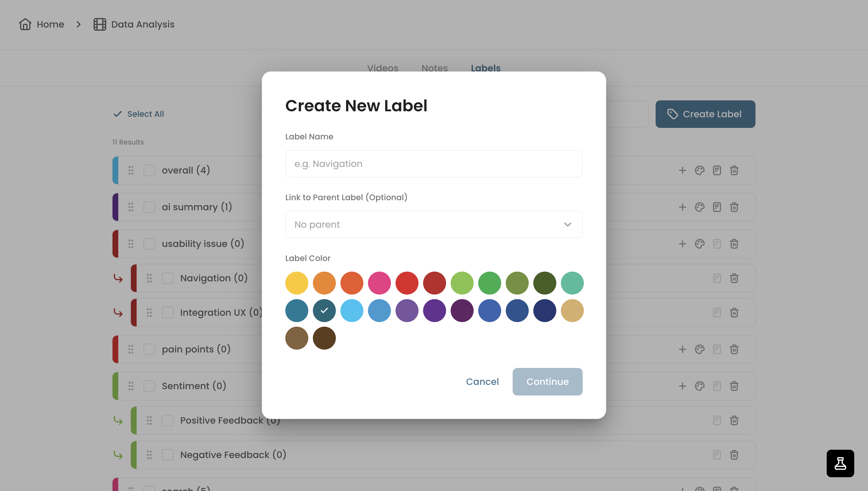Click the drag handle of usability issue
Image resolution: width=868 pixels, height=491 pixels.
(x=131, y=243)
